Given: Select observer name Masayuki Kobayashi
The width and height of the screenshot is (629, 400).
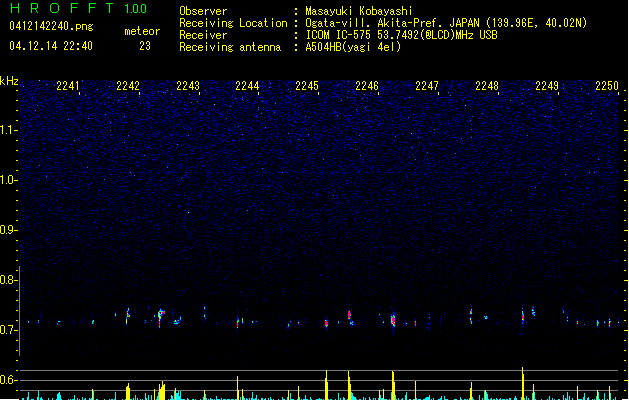Looking at the screenshot, I should (x=359, y=11).
